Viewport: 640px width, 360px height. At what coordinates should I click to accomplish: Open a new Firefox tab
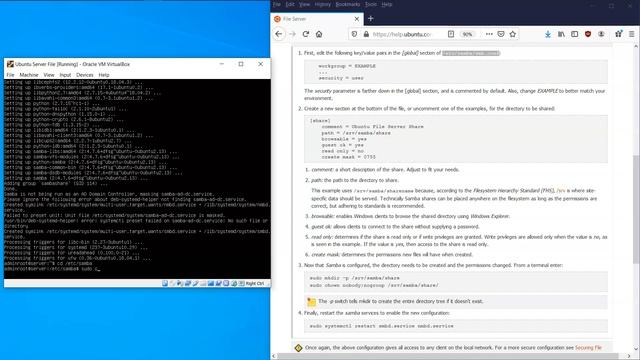[371, 18]
